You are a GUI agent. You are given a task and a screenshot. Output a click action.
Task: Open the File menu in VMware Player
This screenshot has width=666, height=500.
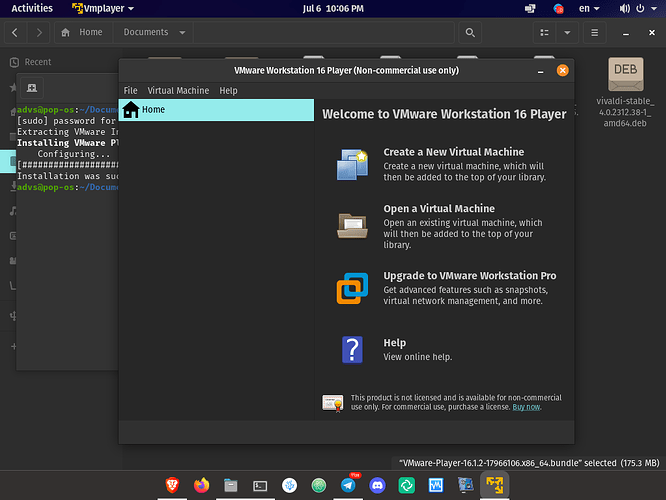130,90
